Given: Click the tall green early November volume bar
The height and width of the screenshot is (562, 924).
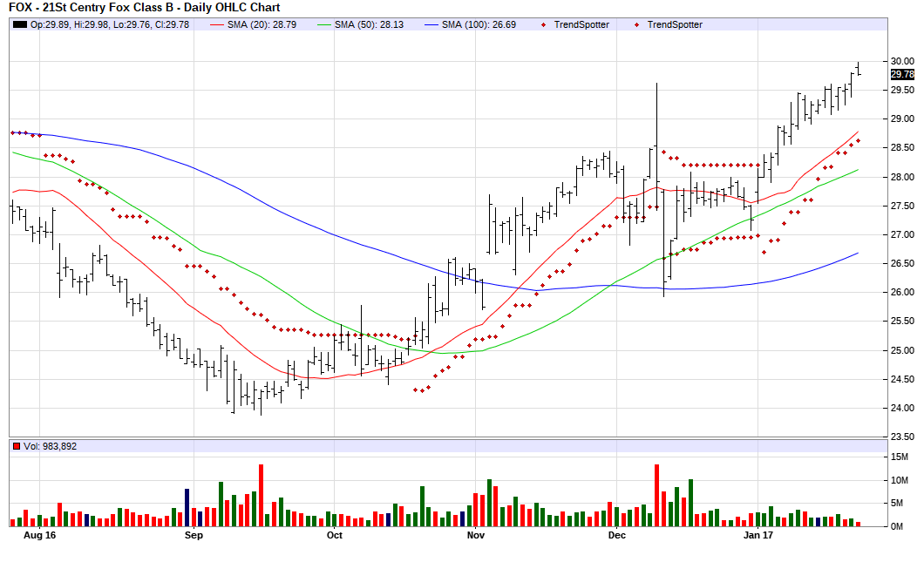Looking at the screenshot, I should pos(489,503).
